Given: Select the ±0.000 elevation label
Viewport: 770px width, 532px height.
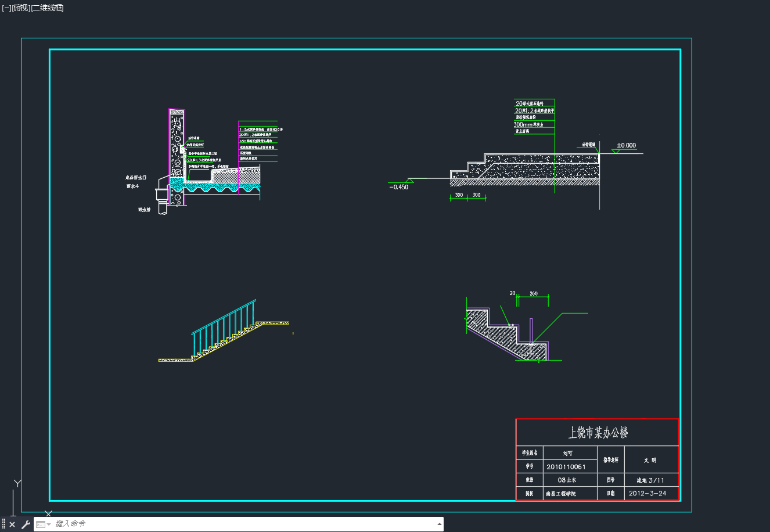Looking at the screenshot, I should point(626,145).
